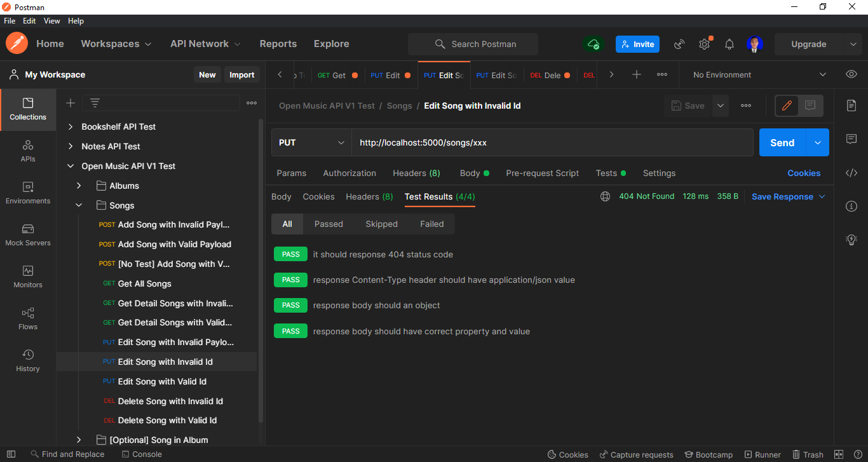Viewport: 868px width, 462px height.
Task: Click the request URL input field
Action: (x=552, y=142)
